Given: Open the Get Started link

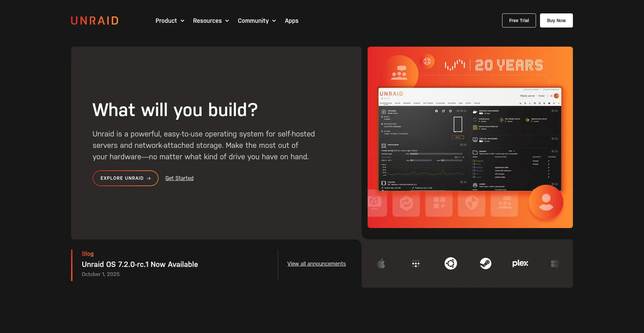Looking at the screenshot, I should (179, 178).
